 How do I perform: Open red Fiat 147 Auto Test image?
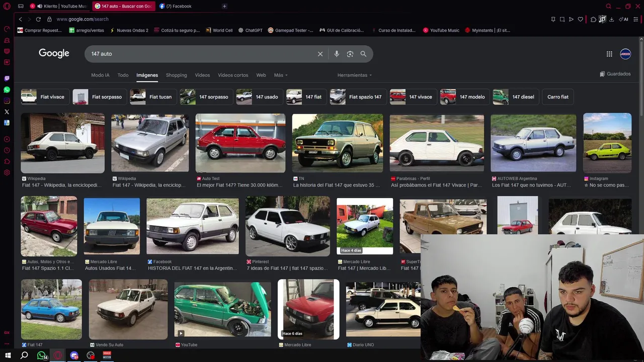tap(240, 143)
